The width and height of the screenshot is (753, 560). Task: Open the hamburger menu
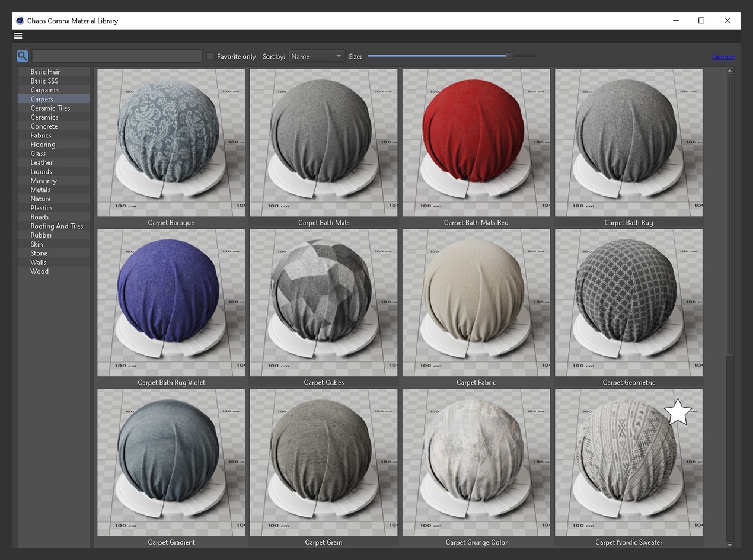click(x=18, y=36)
